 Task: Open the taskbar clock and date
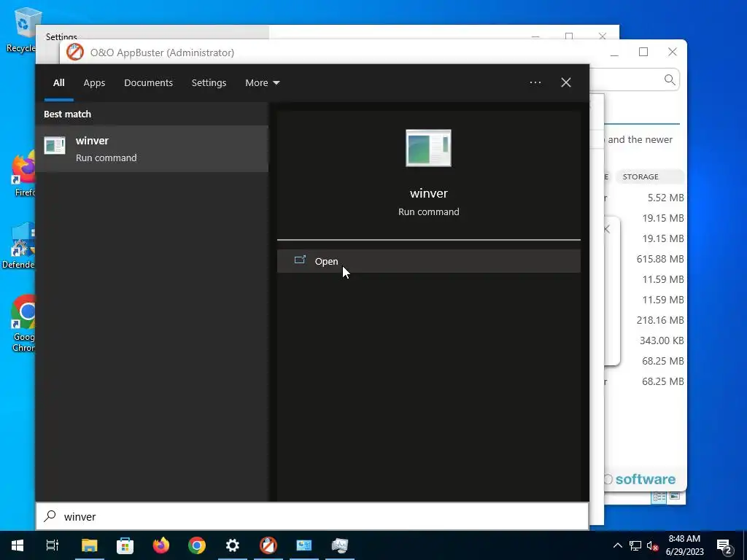pos(684,545)
